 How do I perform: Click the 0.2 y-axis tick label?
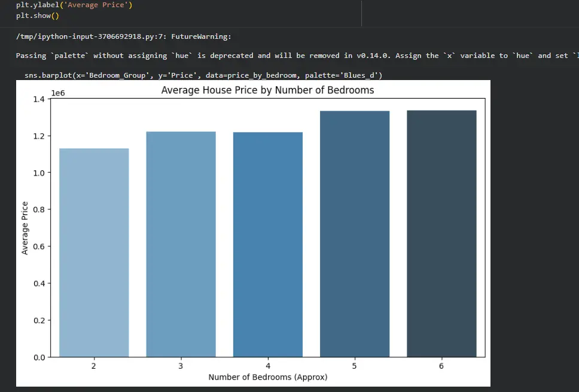(39, 320)
